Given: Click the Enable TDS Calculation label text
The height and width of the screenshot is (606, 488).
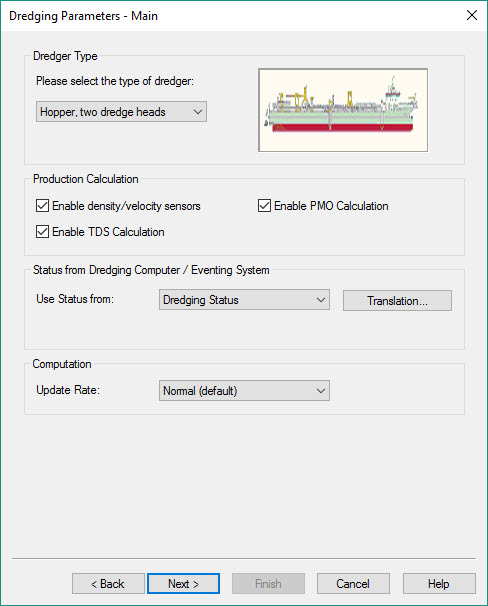Looking at the screenshot, I should pos(108,232).
